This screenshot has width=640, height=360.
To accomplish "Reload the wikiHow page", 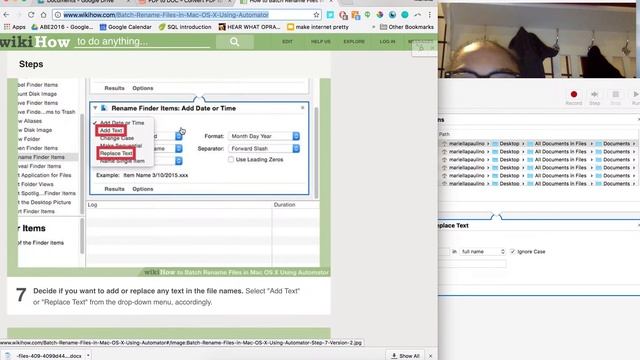I will pyautogui.click(x=31, y=15).
